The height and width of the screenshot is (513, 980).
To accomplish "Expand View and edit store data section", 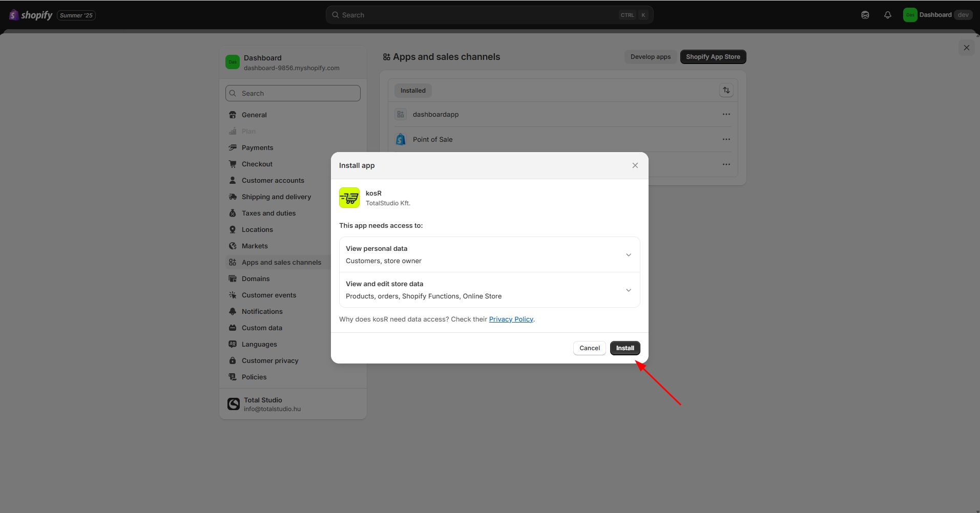I will click(628, 290).
